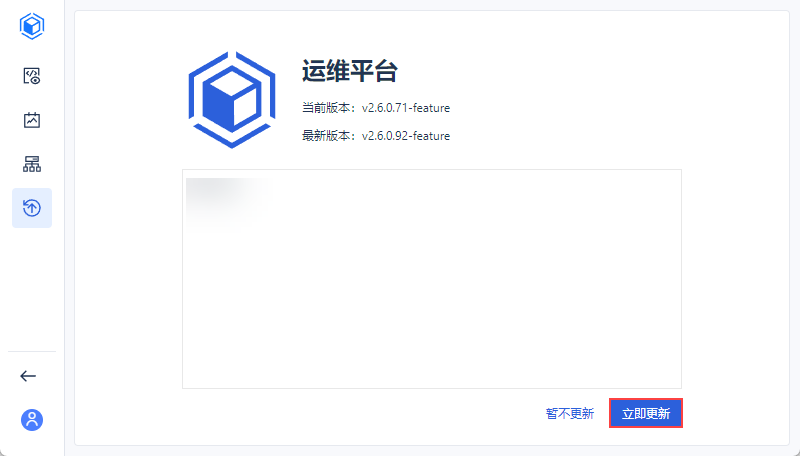
Task: Click 立即更新 to update now
Action: tap(646, 413)
